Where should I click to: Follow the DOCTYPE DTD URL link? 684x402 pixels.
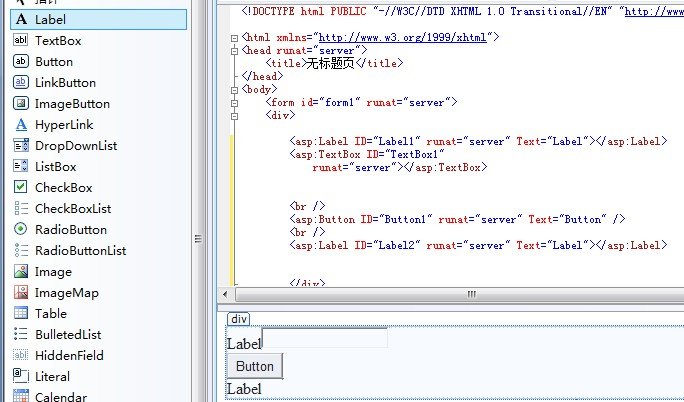point(654,11)
